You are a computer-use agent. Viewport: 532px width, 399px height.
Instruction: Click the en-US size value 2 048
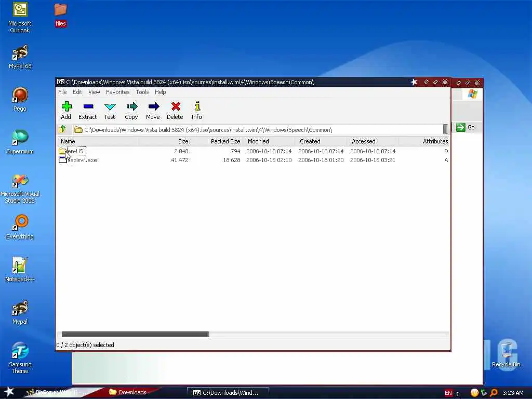coord(181,151)
